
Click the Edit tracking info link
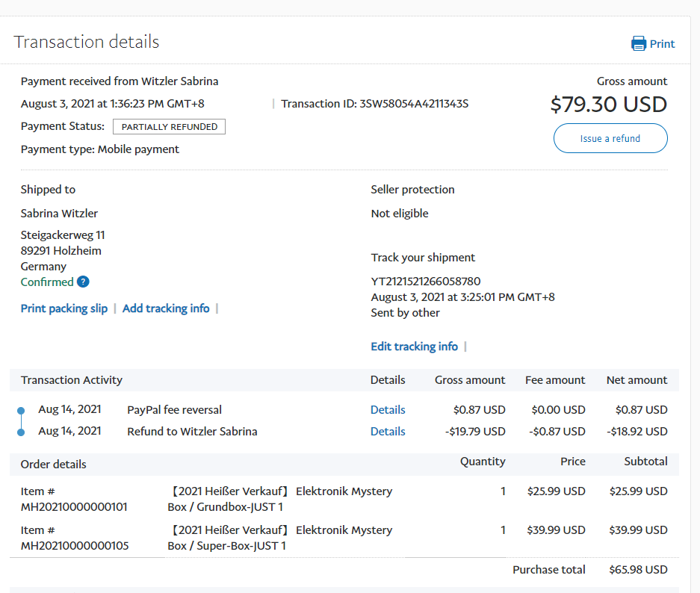coord(414,347)
